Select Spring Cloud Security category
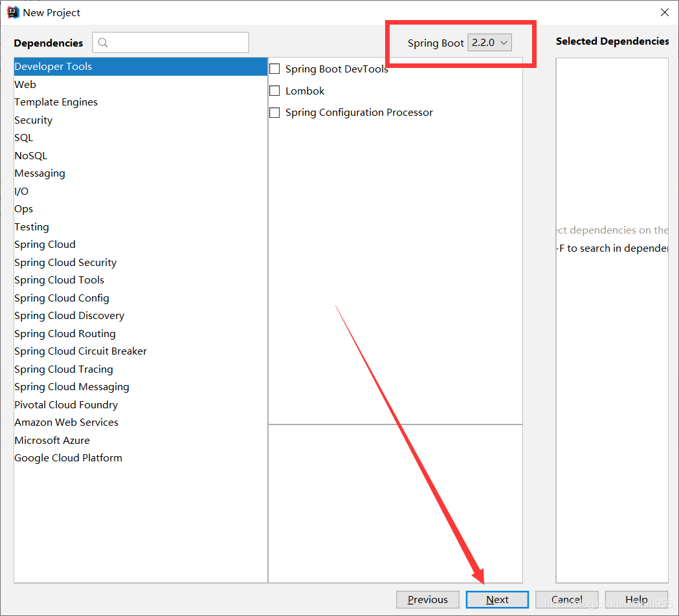This screenshot has height=616, width=679. 140,262
